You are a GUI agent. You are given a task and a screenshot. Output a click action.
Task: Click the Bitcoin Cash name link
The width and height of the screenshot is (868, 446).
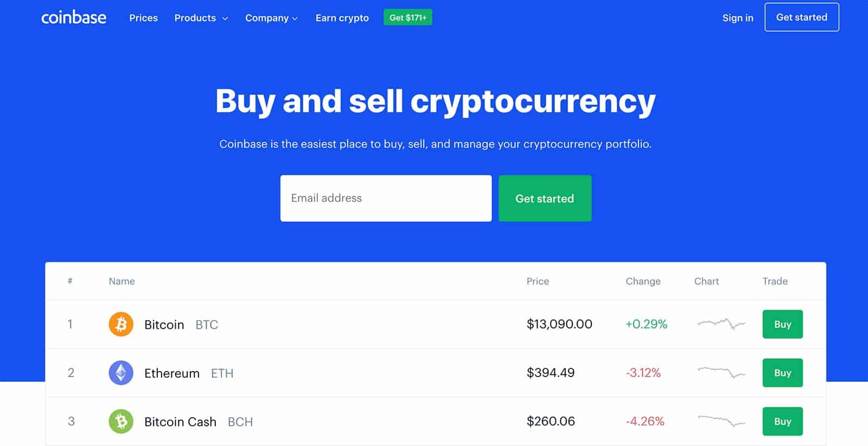pyautogui.click(x=180, y=422)
